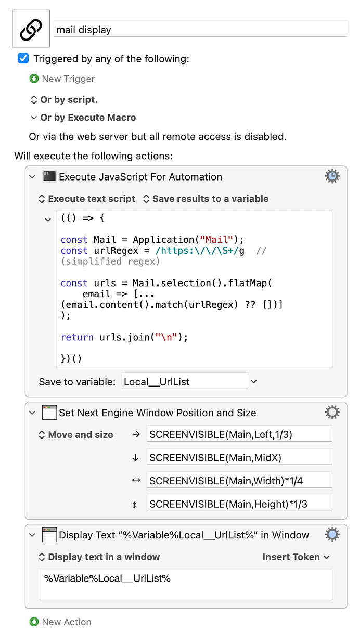359x644 pixels.
Task: Click the terminal icon of the JavaScript action
Action: click(x=49, y=176)
